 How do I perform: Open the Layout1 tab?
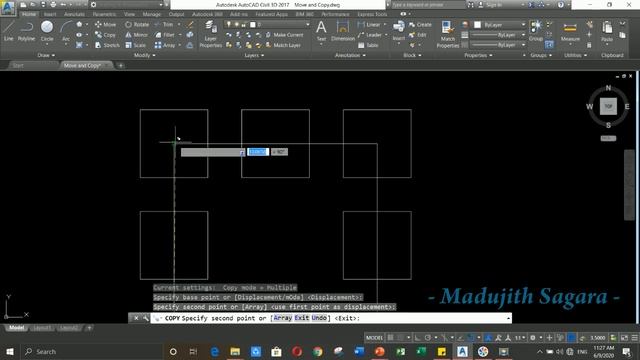(x=42, y=328)
